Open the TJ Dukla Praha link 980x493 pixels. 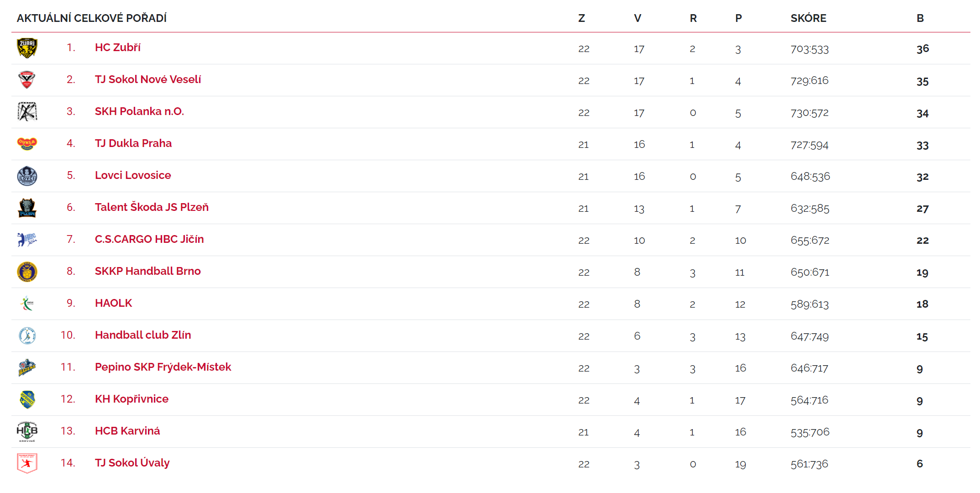pos(133,143)
